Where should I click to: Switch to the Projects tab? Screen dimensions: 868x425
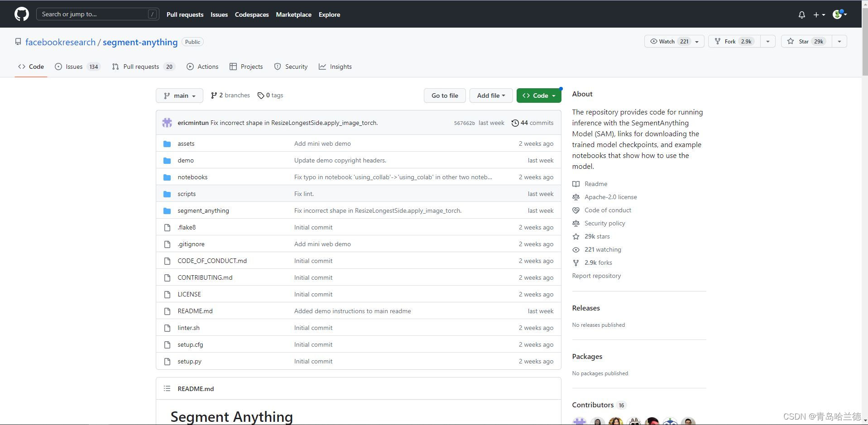(x=246, y=67)
